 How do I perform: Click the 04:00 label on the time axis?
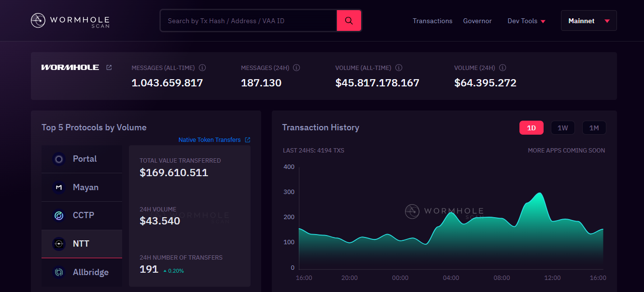[x=451, y=278]
